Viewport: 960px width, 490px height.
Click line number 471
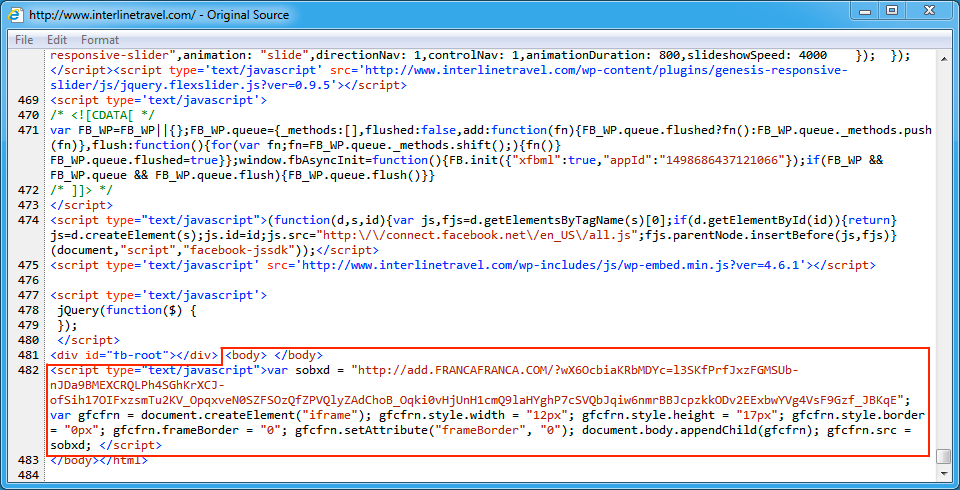click(28, 130)
